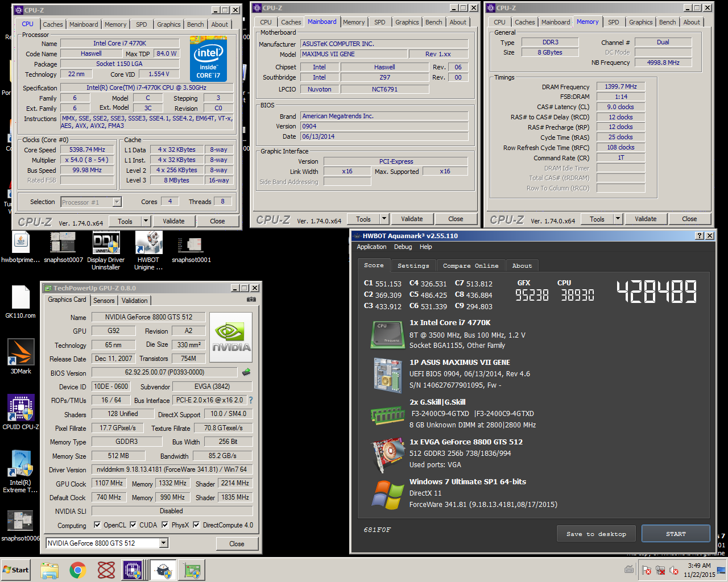
Task: Click the Core Speed value field
Action: (87, 149)
